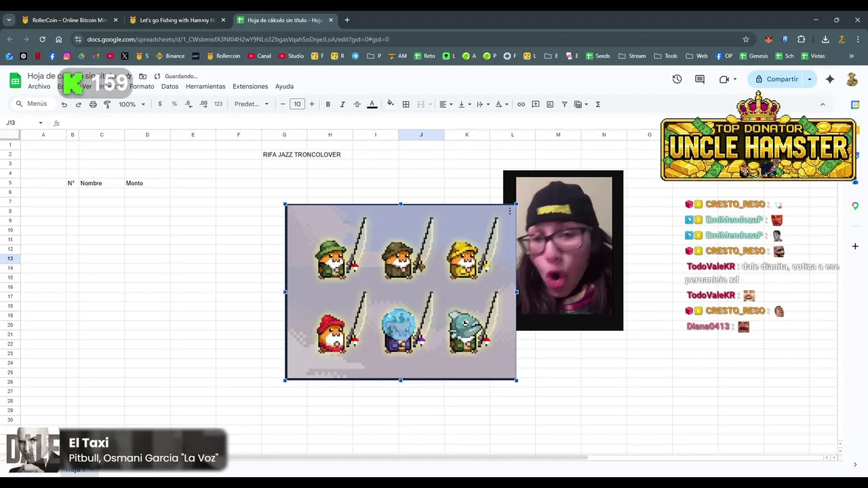
Task: Click the Google Sheets home logo
Action: coord(15,81)
